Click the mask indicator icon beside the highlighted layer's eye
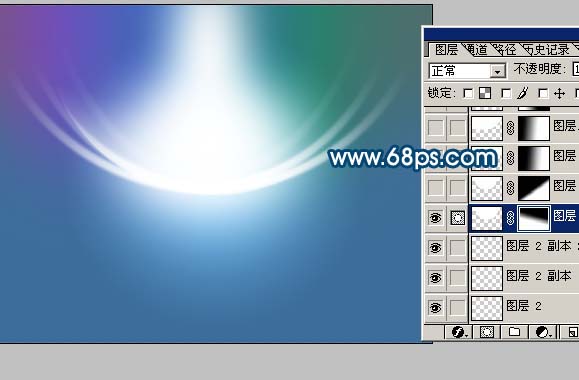The height and width of the screenshot is (380, 579). [x=458, y=218]
